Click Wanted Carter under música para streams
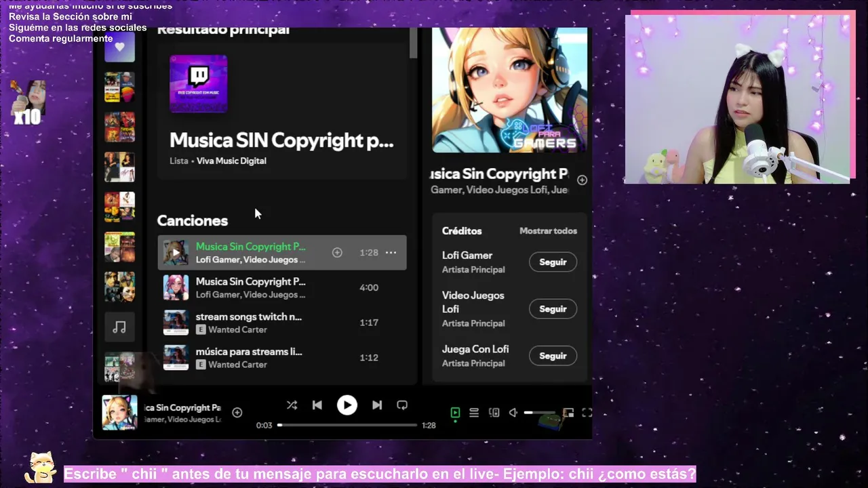This screenshot has height=488, width=868. pos(237,365)
